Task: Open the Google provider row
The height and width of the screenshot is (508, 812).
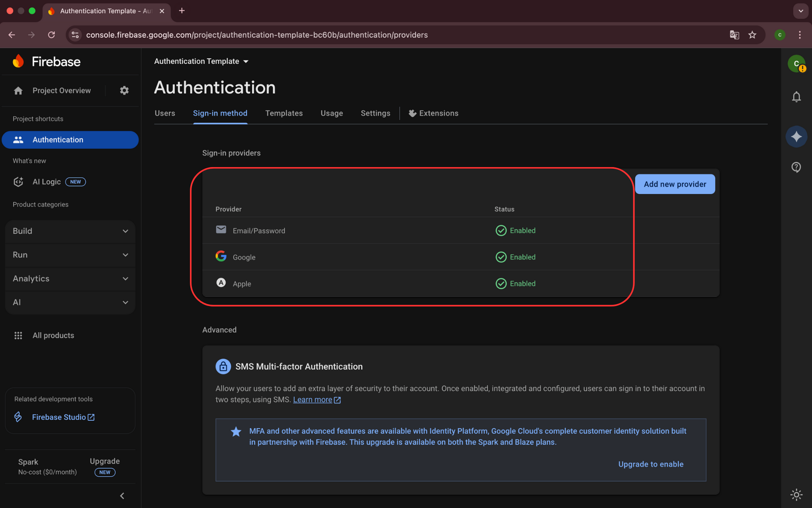Action: [244, 257]
